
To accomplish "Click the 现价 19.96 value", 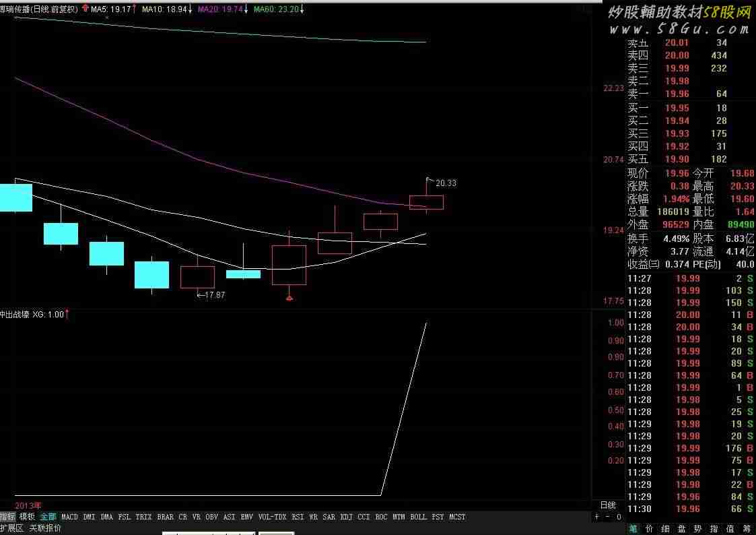I will 677,173.
